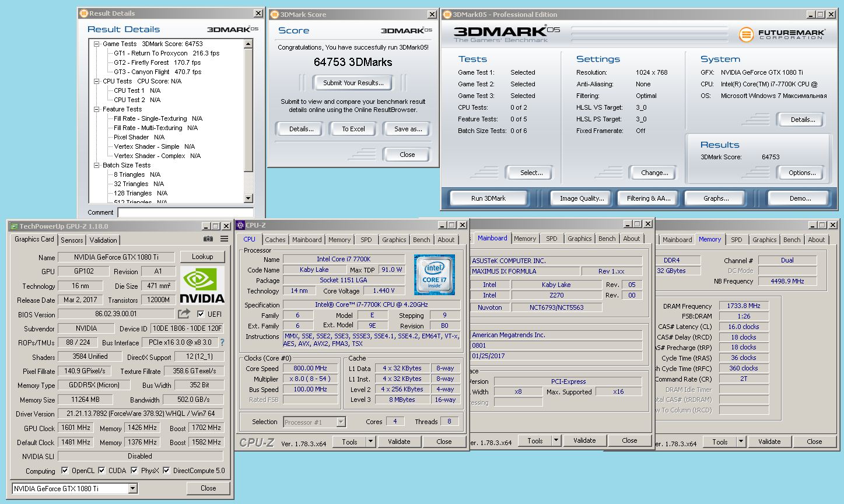Screen dimensions: 844x504
Task: Click the CPU-Z title bar app icon
Action: click(240, 225)
